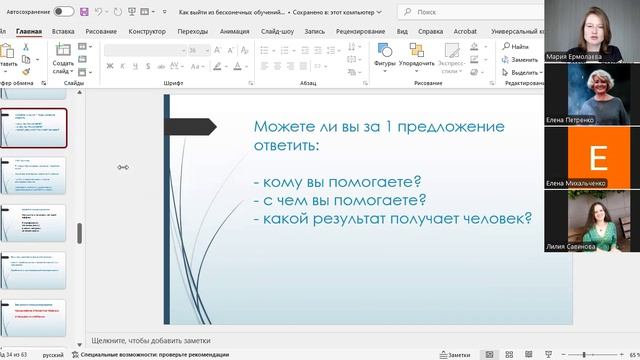The height and width of the screenshot is (360, 640).
Task: Click the text highlight color icon
Action: pos(218,66)
